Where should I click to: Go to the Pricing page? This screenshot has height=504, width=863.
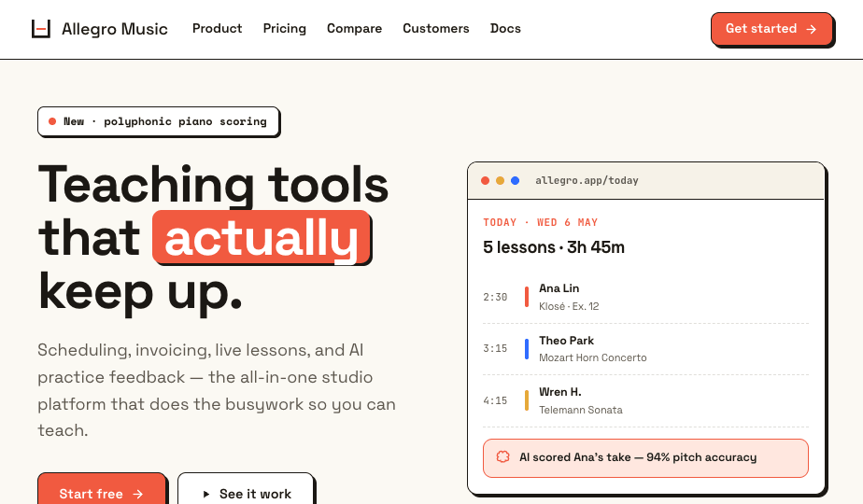coord(285,29)
